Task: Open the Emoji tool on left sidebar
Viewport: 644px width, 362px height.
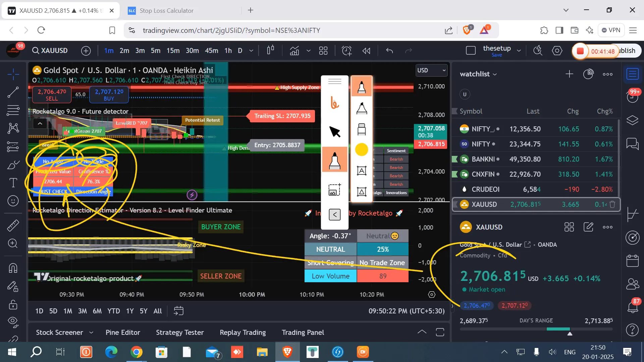Action: (13, 201)
